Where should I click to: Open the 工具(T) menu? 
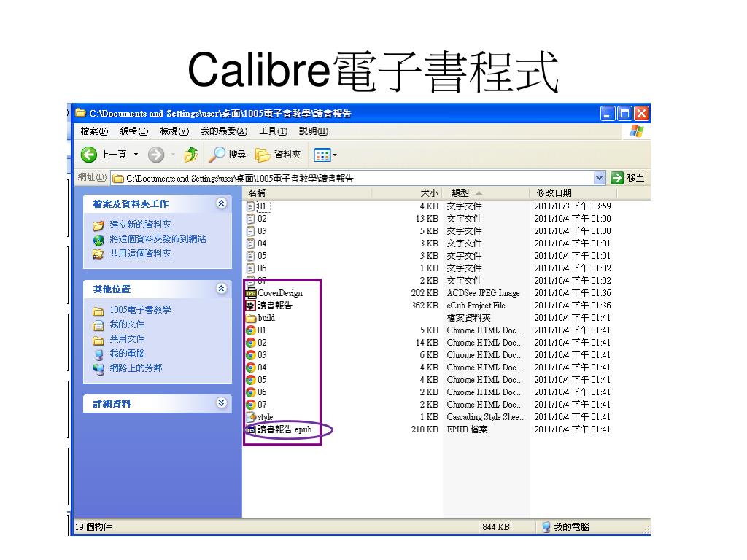(273, 131)
